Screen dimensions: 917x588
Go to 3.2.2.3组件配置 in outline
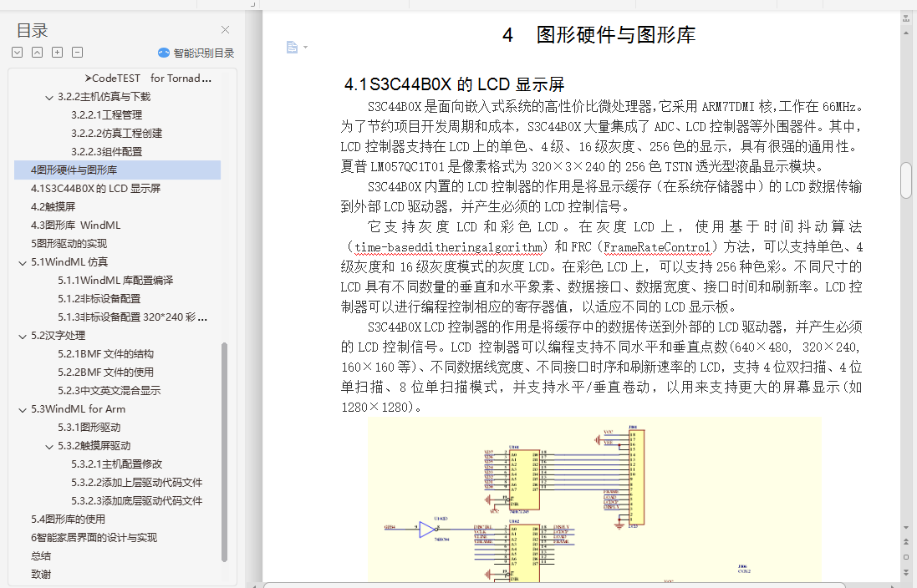pos(106,152)
